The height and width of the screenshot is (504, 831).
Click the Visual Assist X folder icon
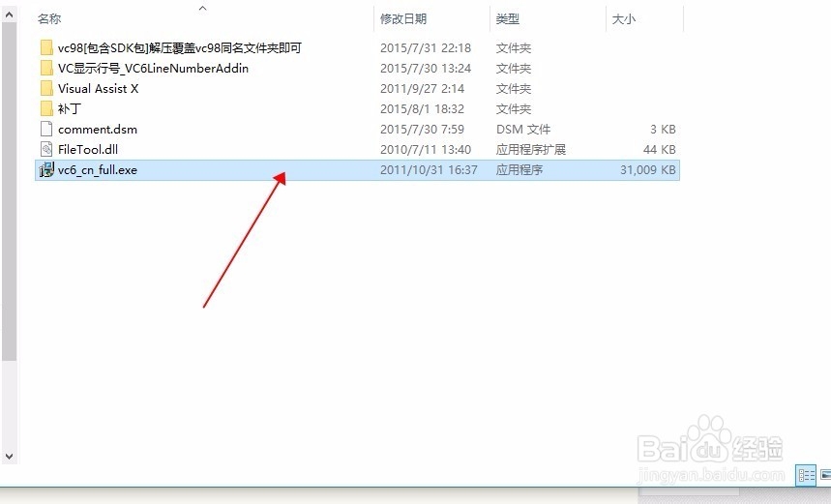pos(46,88)
